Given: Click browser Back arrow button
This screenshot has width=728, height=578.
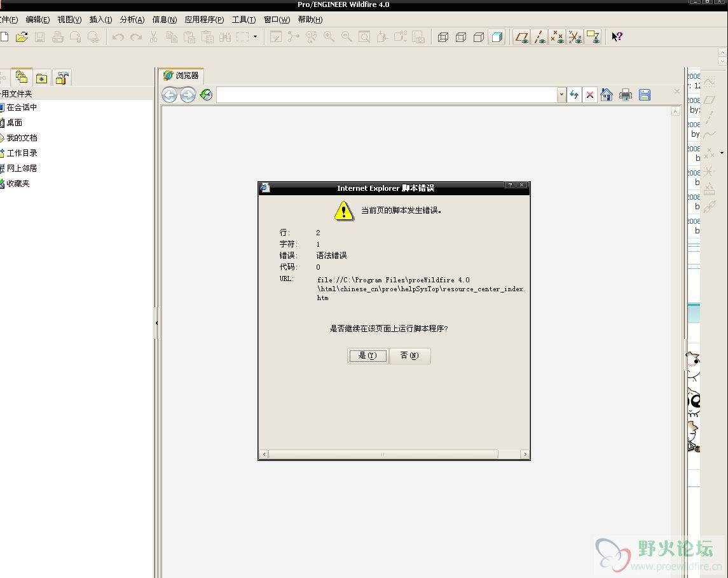Looking at the screenshot, I should click(170, 95).
